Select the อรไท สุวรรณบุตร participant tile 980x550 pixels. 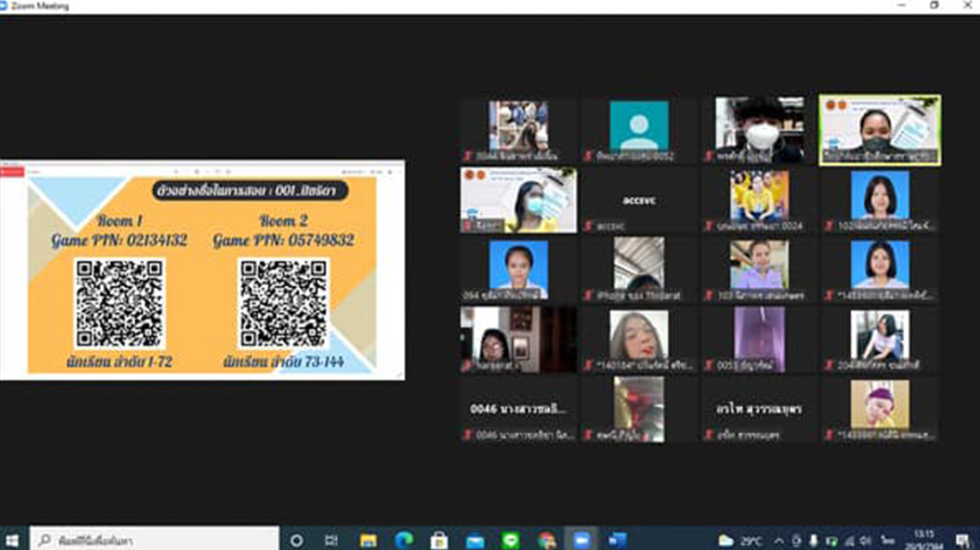[759, 409]
